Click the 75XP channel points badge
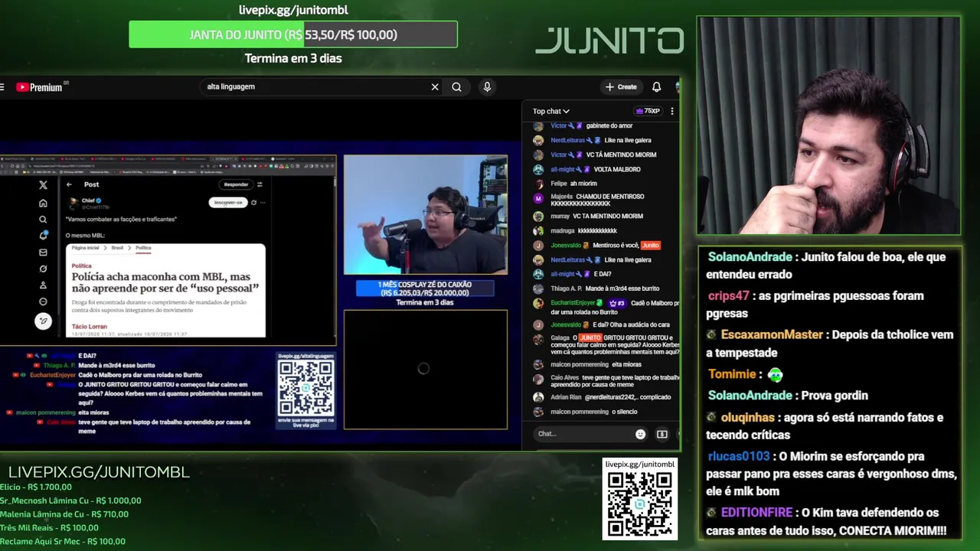 click(x=648, y=111)
